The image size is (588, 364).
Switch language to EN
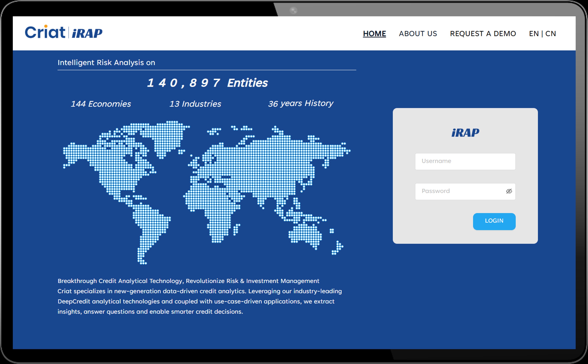[x=534, y=33]
